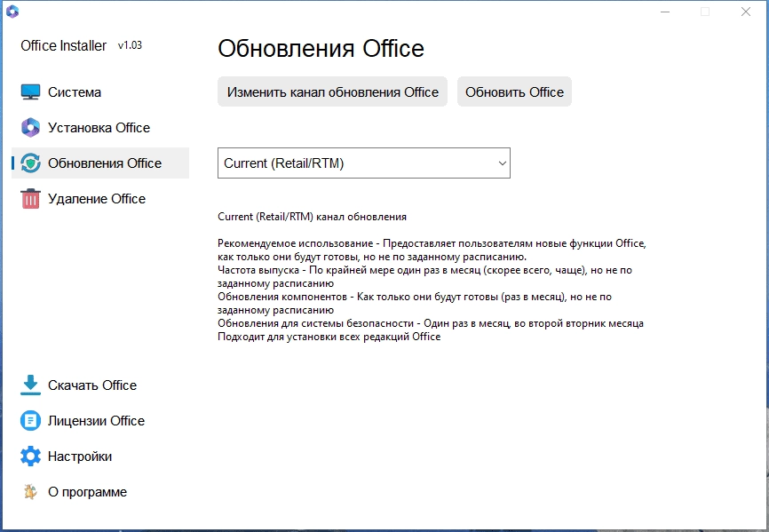The height and width of the screenshot is (532, 769).
Task: Open the Current (Retail/RTM) channel combo box
Action: (x=364, y=163)
